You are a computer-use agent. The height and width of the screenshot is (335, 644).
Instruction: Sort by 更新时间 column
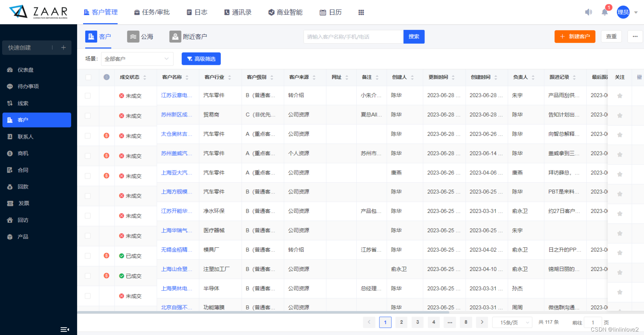(453, 77)
